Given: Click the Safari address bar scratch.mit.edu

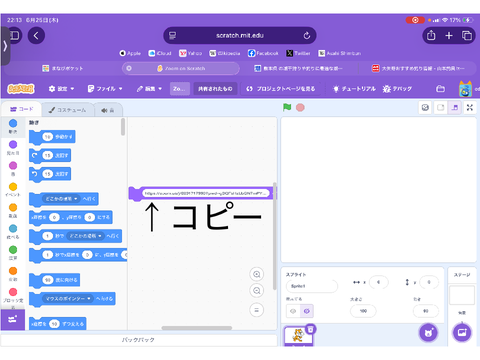Looking at the screenshot, I should pos(240,35).
